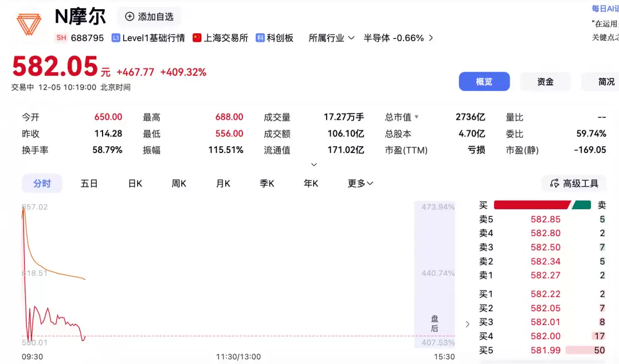Viewport: 619px width, 364px height.
Task: Click the 卖1 price 582.27 in order book
Action: pyautogui.click(x=544, y=275)
